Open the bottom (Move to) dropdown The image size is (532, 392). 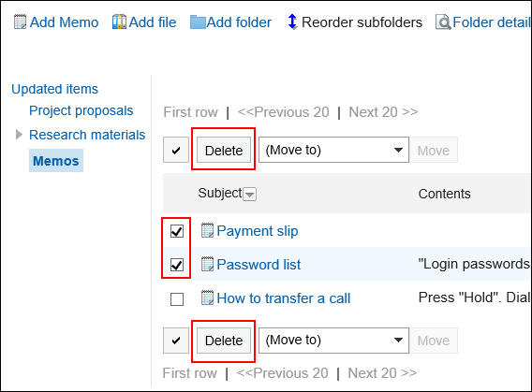coord(333,341)
